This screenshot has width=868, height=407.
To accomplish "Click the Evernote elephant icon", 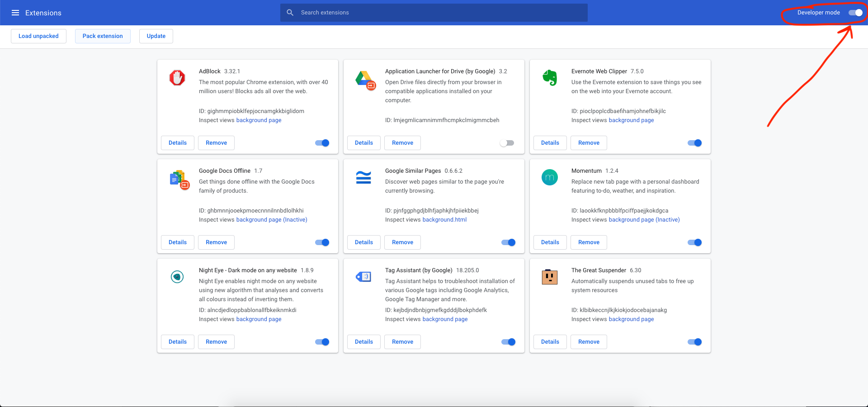I will (550, 78).
